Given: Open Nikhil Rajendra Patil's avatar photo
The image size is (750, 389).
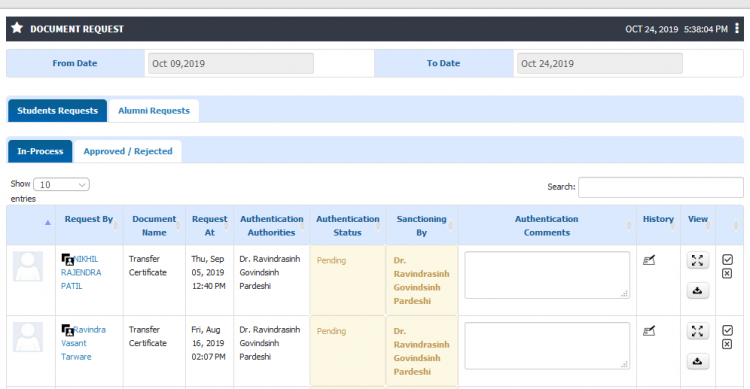Looking at the screenshot, I should [28, 266].
